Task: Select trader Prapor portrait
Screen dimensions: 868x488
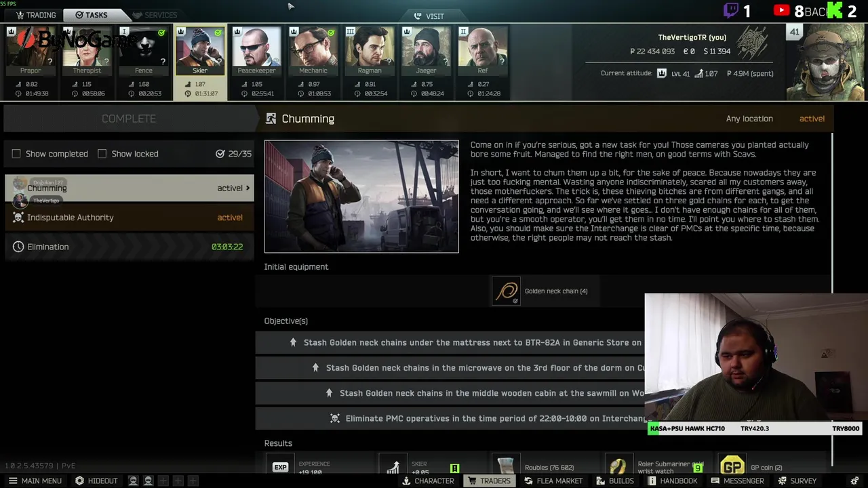Action: click(x=31, y=52)
